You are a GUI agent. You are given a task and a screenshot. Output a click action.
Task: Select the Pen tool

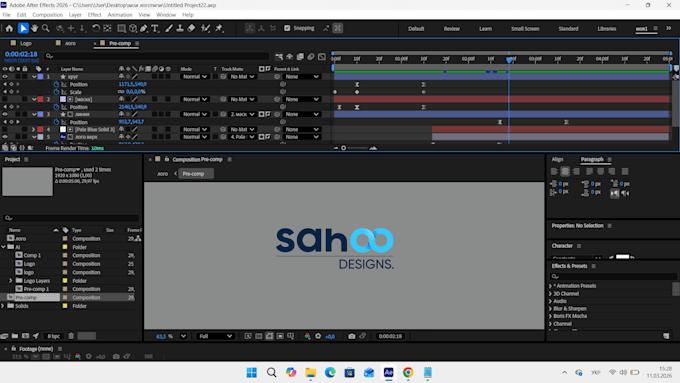pyautogui.click(x=144, y=29)
